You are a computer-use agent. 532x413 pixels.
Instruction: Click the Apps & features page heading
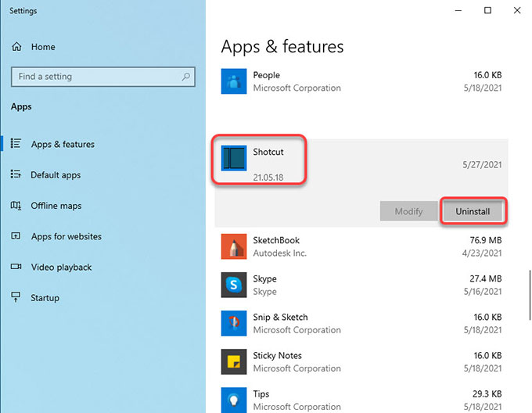(x=282, y=46)
